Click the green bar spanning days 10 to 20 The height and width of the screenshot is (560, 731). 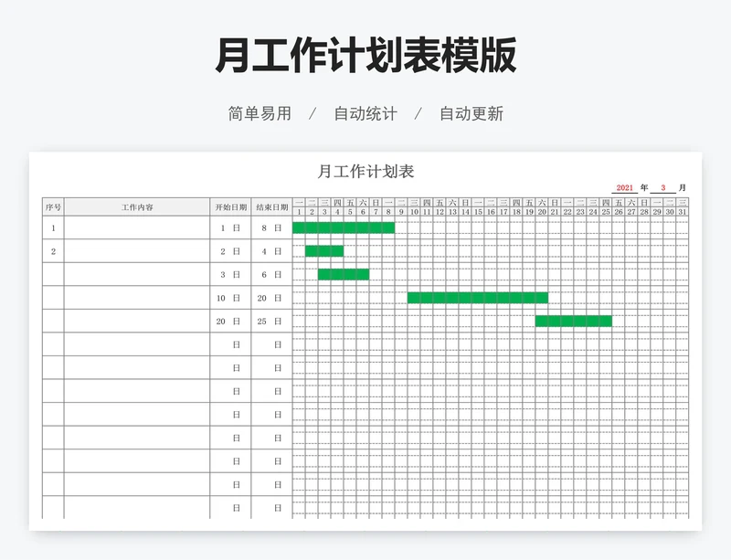478,298
